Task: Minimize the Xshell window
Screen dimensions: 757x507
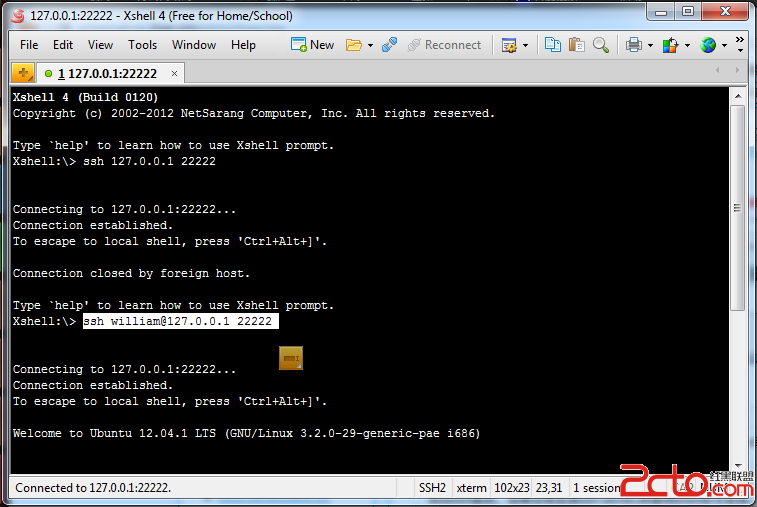Action: click(661, 13)
